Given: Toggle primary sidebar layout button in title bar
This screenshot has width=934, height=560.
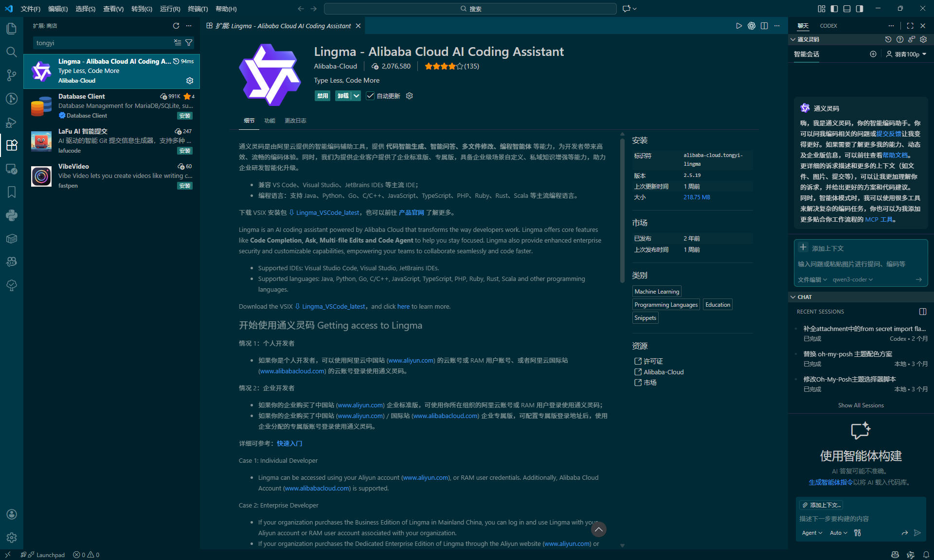Looking at the screenshot, I should (834, 9).
